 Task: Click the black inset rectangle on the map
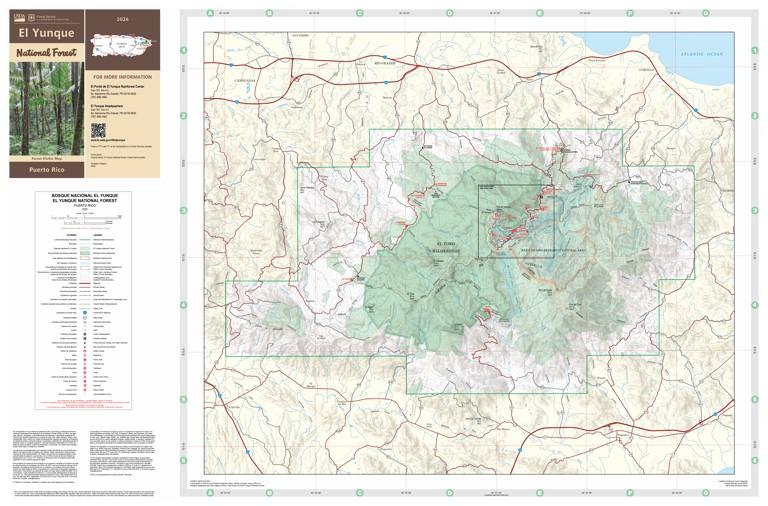point(516,221)
